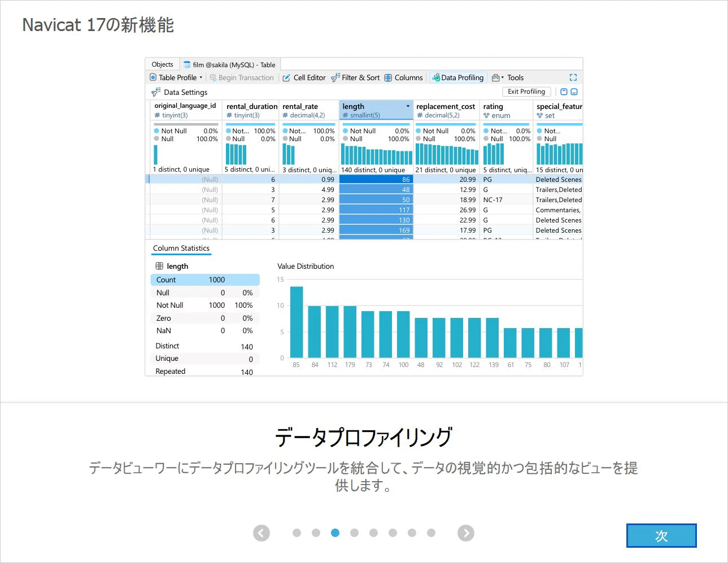Select the second slide indicator dot
This screenshot has height=563, width=728.
tap(316, 533)
